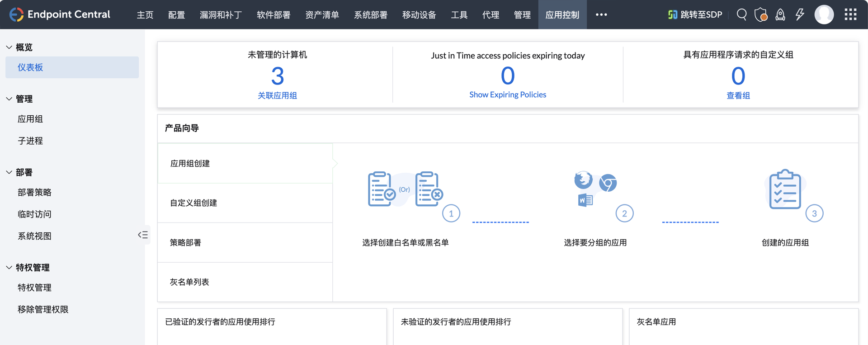868x345 pixels.
Task: Open the rocket notifications icon
Action: coord(780,14)
